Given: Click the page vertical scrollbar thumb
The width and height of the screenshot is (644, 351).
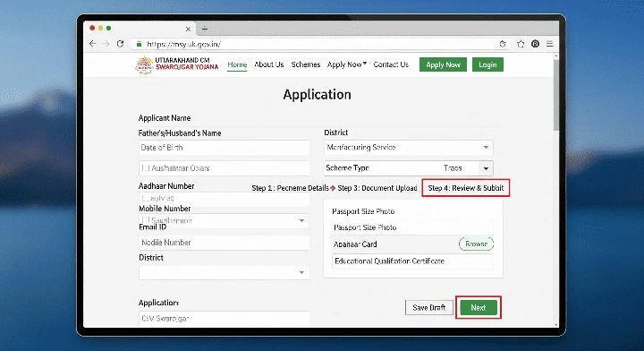Looking at the screenshot, I should click(x=555, y=95).
